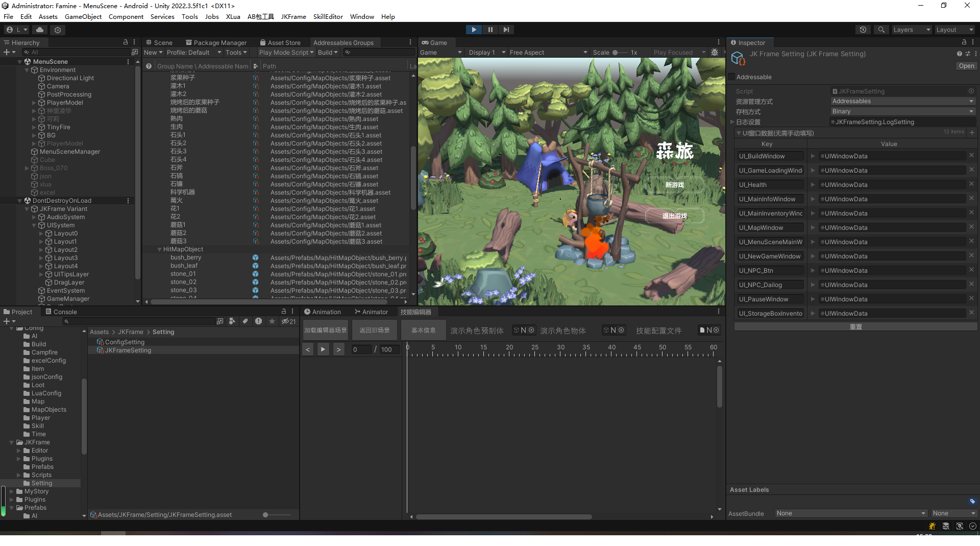Click the Asset Labels tag icon
Image resolution: width=980 pixels, height=546 pixels.
click(972, 502)
